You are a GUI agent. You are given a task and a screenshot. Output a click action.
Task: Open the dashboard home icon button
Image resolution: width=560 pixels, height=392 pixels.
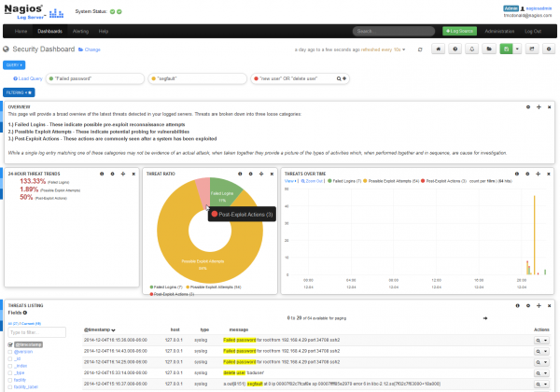438,49
